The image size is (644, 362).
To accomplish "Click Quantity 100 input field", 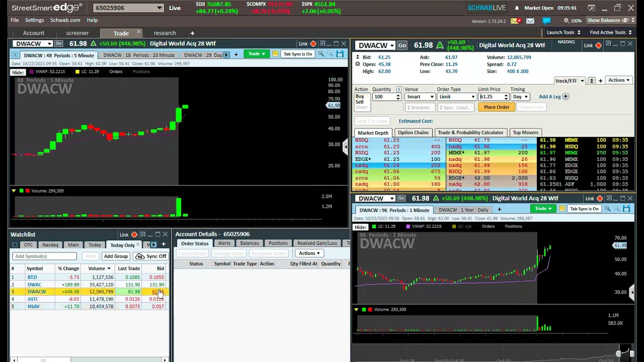I will tap(383, 97).
